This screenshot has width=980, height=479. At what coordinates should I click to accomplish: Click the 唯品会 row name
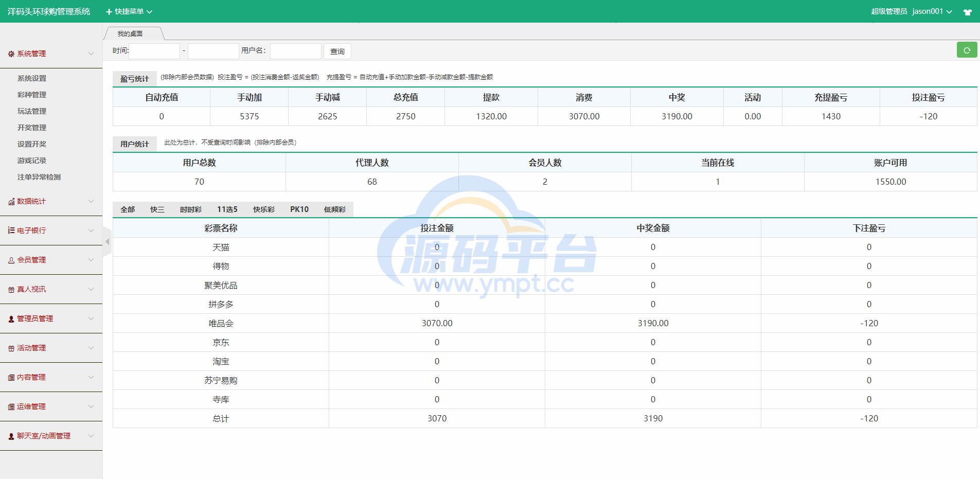(x=221, y=323)
